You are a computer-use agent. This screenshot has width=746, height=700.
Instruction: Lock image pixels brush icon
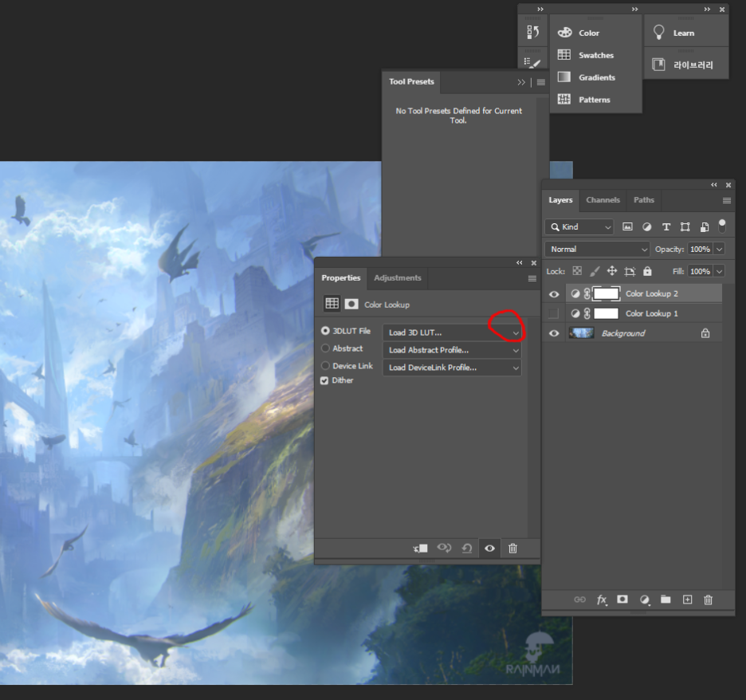pos(595,271)
